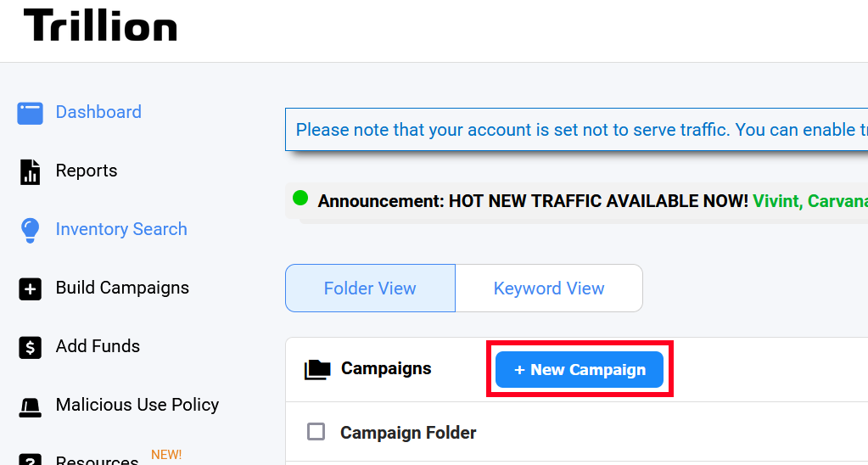This screenshot has height=465, width=868.
Task: Click the Inventory Search lightbulb icon
Action: coord(30,230)
